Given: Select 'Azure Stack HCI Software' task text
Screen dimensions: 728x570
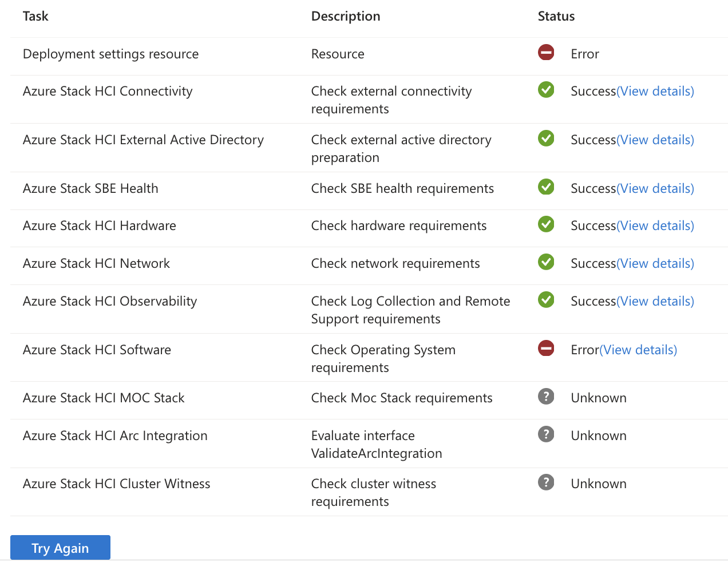Looking at the screenshot, I should pos(97,350).
